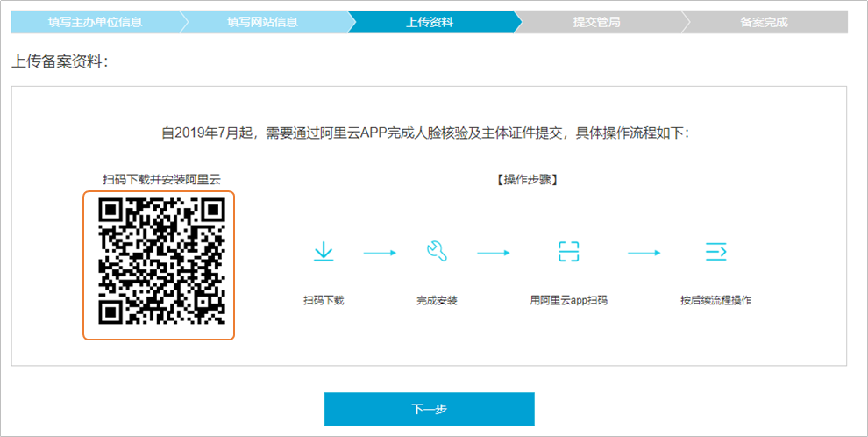The image size is (868, 437).
Task: Click the download arrow icon
Action: click(x=324, y=253)
